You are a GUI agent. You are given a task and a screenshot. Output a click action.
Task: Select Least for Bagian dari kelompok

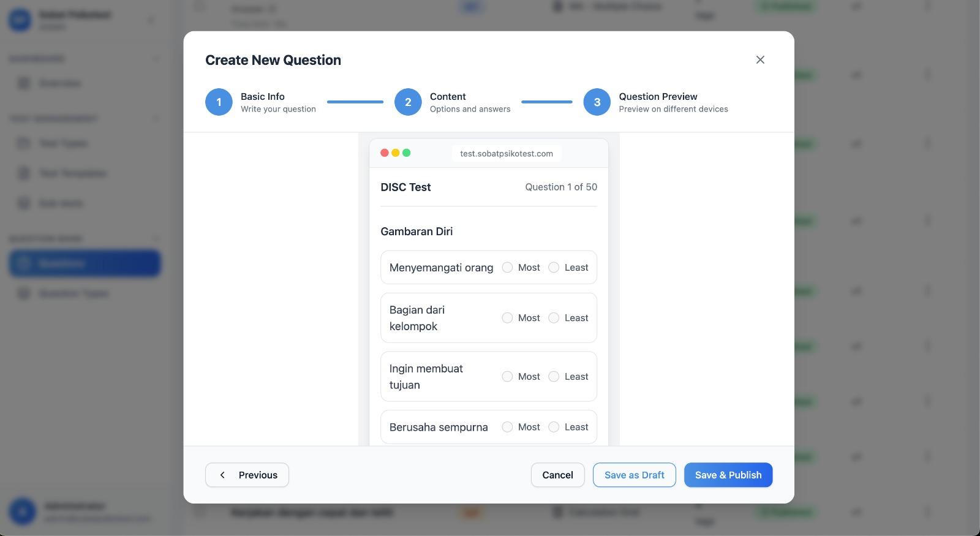tap(554, 318)
